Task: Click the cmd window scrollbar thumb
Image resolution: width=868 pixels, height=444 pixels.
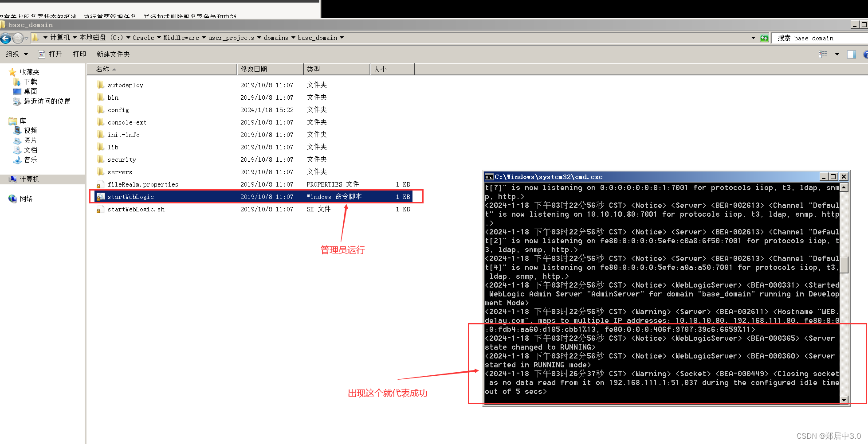Action: 844,265
